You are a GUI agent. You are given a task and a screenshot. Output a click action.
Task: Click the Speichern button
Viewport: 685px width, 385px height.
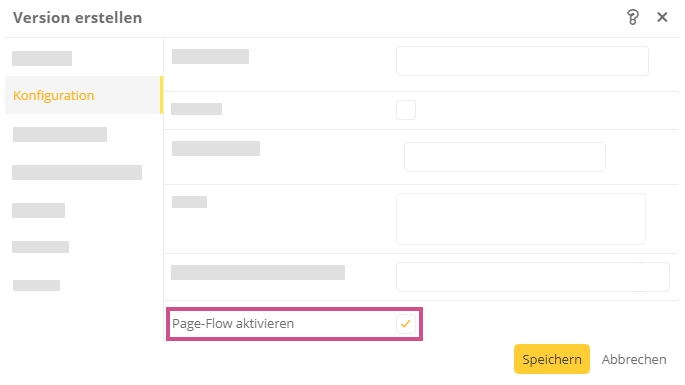point(552,359)
